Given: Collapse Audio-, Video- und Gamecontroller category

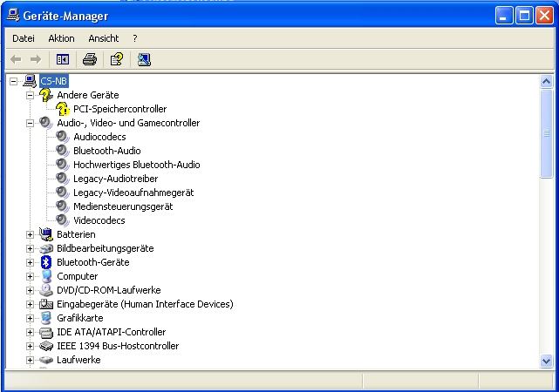Looking at the screenshot, I should point(30,123).
